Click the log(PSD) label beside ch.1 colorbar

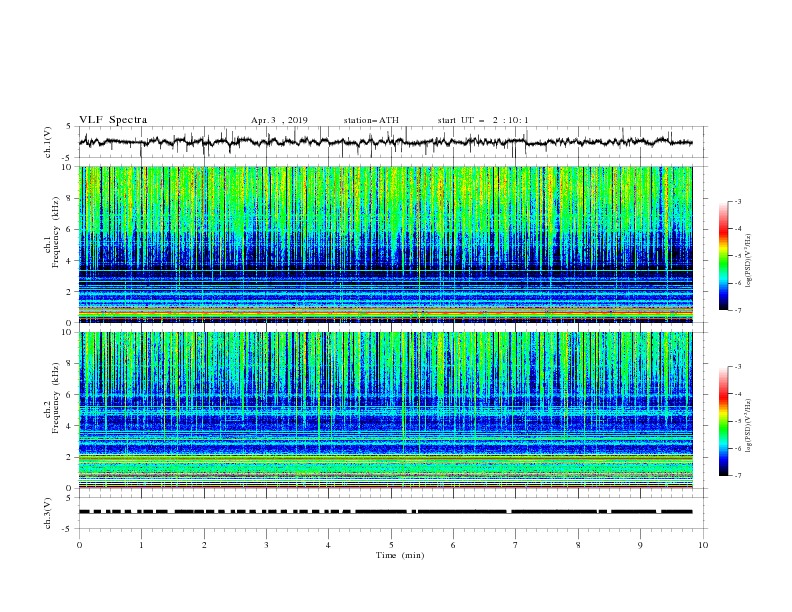tap(749, 261)
